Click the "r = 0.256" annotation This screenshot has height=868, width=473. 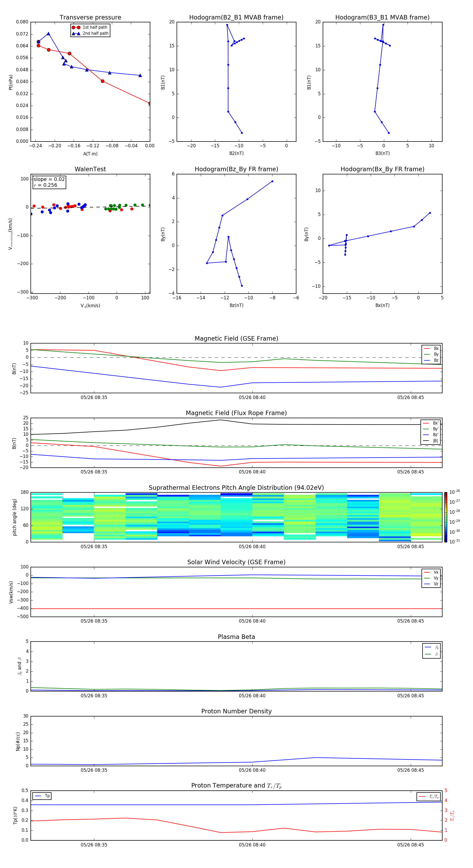tap(45, 185)
